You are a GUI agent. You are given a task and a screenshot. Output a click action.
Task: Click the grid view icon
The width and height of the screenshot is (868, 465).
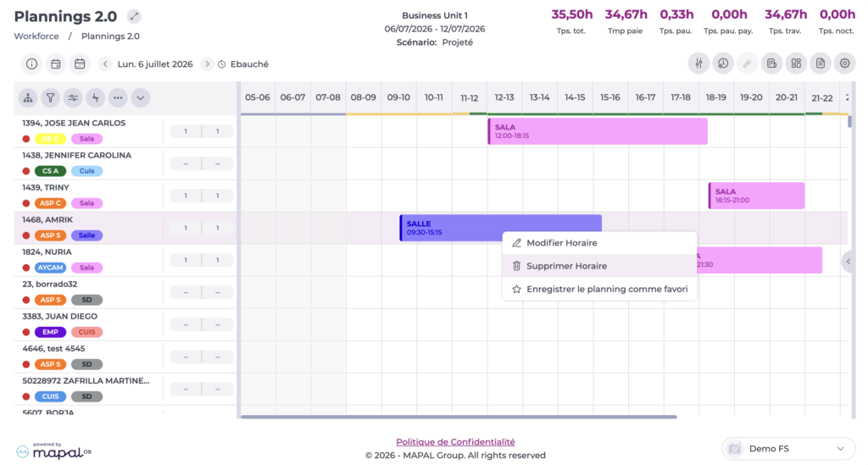[796, 64]
